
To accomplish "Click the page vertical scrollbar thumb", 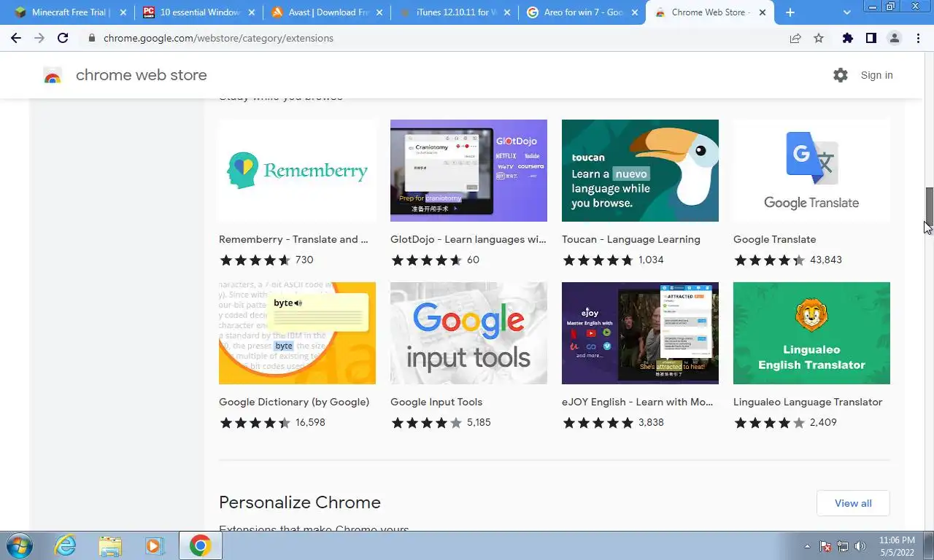I will click(x=930, y=206).
